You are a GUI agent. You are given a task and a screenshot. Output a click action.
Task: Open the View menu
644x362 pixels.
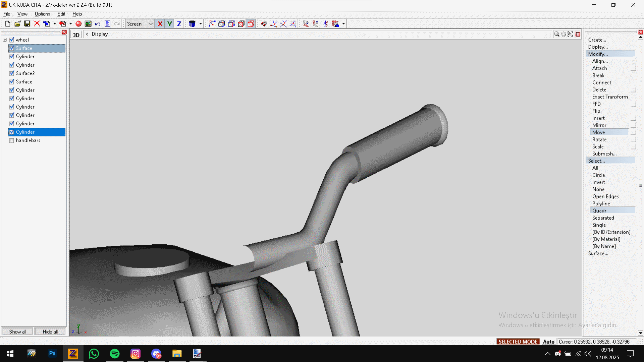pyautogui.click(x=22, y=14)
